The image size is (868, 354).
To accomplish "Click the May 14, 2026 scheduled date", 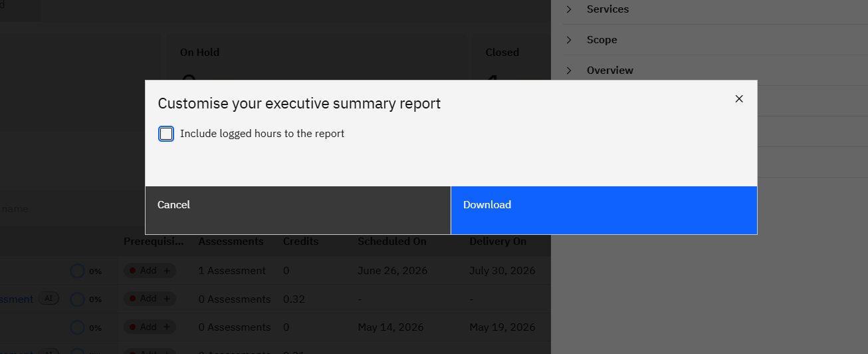I will click(391, 327).
